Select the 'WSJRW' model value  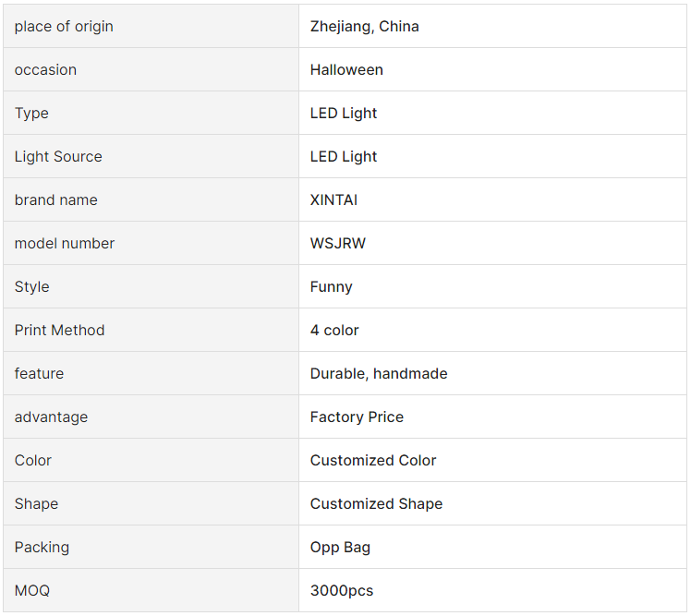[x=337, y=243]
